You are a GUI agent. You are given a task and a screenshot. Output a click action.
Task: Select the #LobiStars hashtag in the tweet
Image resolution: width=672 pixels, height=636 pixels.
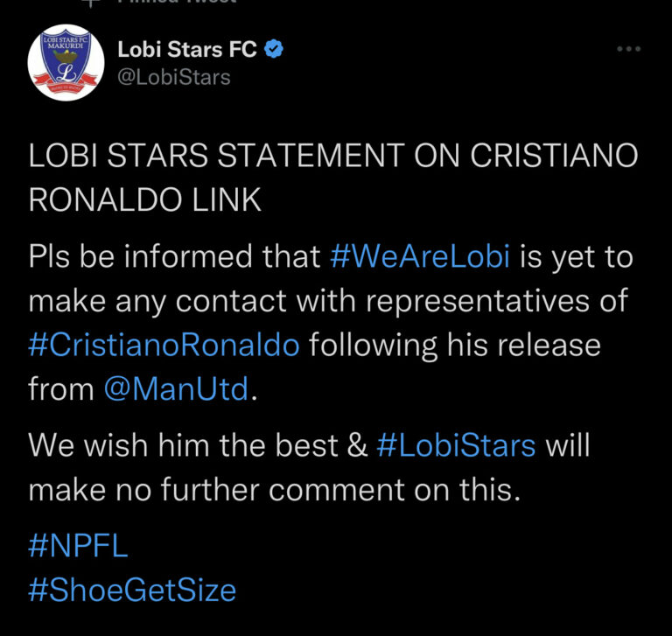coord(455,445)
